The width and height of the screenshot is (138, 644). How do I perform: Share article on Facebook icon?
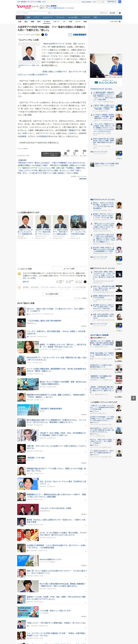point(46,35)
